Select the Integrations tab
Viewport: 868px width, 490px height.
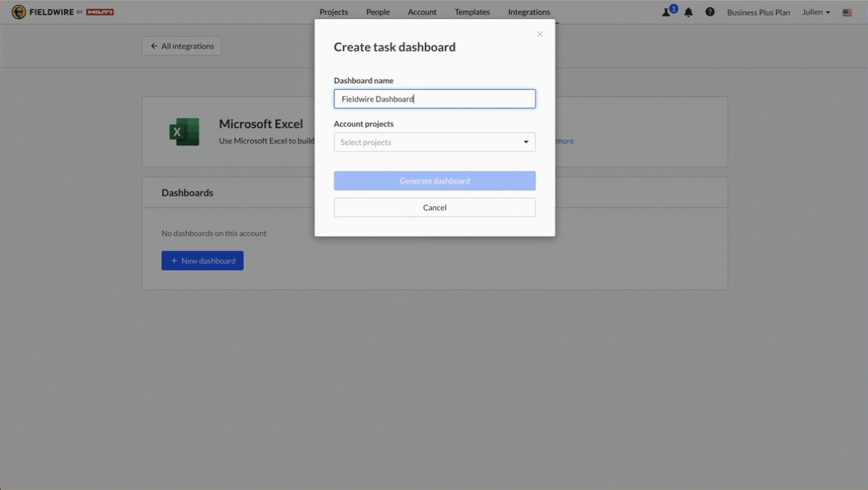[x=529, y=12]
